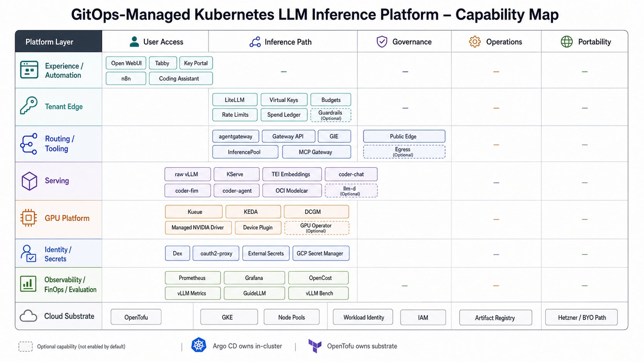Click the Hetzner / BYO Path box
Viewport: 644px width, 362px height.
[x=581, y=317]
